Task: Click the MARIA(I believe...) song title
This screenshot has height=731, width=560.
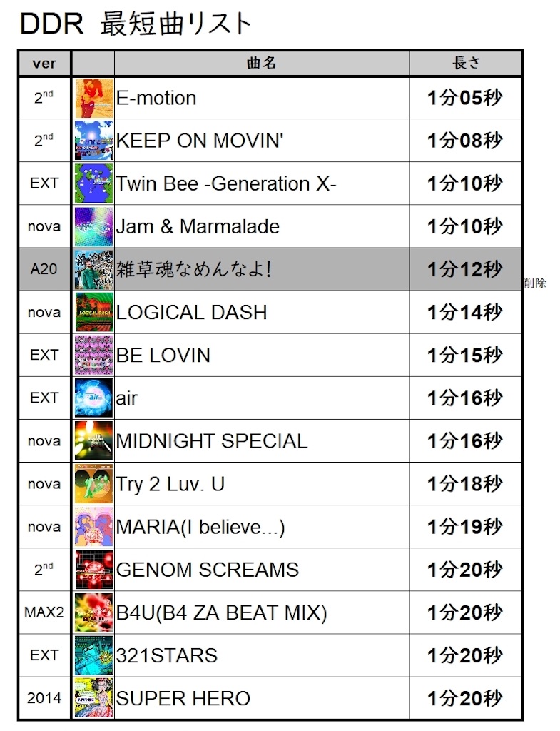Action: (x=200, y=528)
